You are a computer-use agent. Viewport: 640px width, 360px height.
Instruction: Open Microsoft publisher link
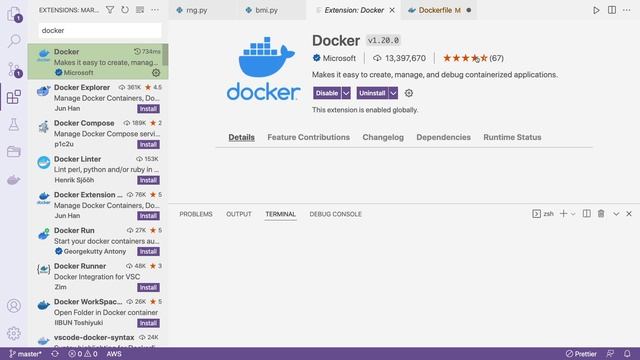339,58
